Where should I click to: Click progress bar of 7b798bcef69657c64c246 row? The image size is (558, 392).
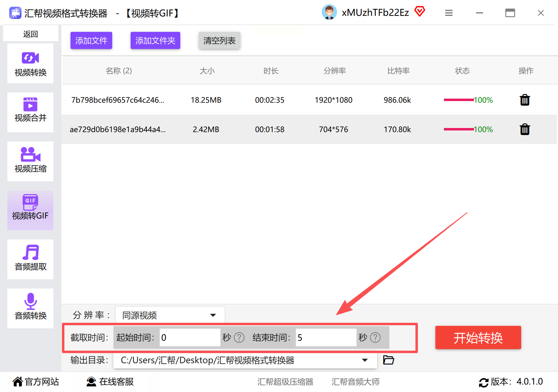(459, 100)
